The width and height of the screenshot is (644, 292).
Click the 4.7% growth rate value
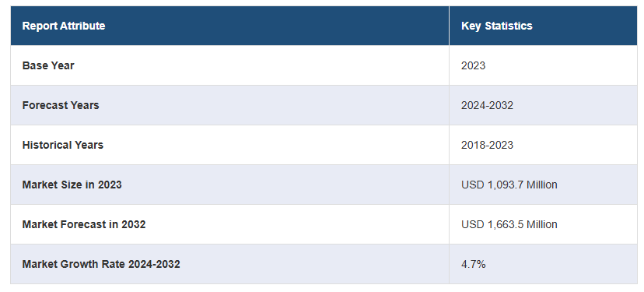pyautogui.click(x=474, y=264)
